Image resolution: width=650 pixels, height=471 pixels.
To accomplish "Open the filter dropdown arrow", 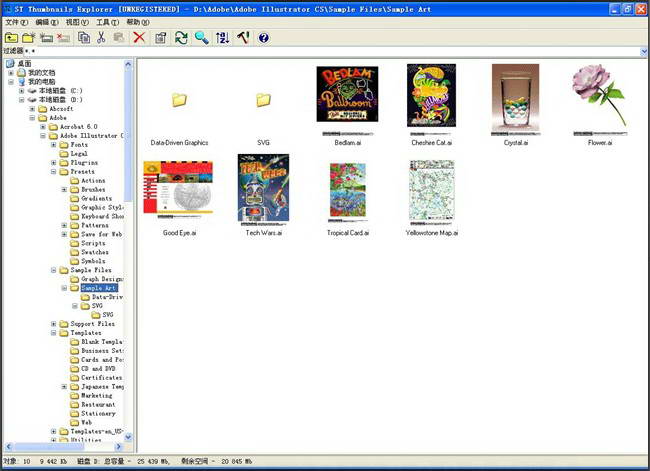I will tap(643, 51).
